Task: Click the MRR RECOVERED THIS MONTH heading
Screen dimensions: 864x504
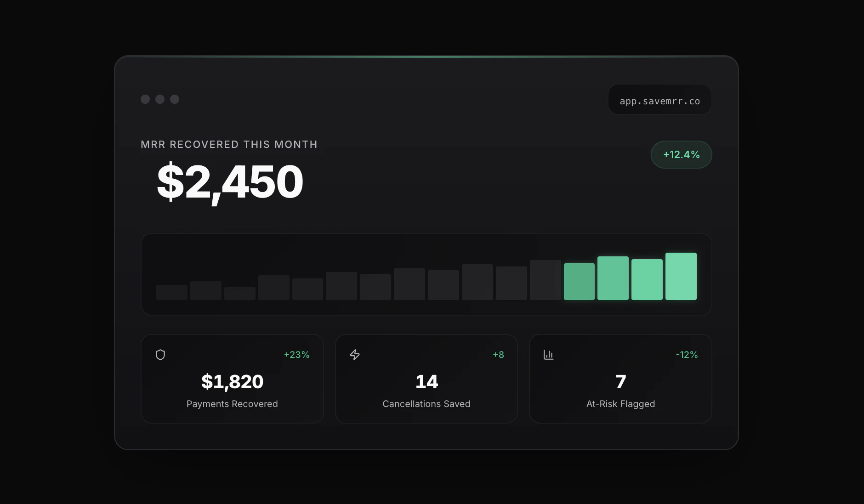Action: (x=229, y=144)
